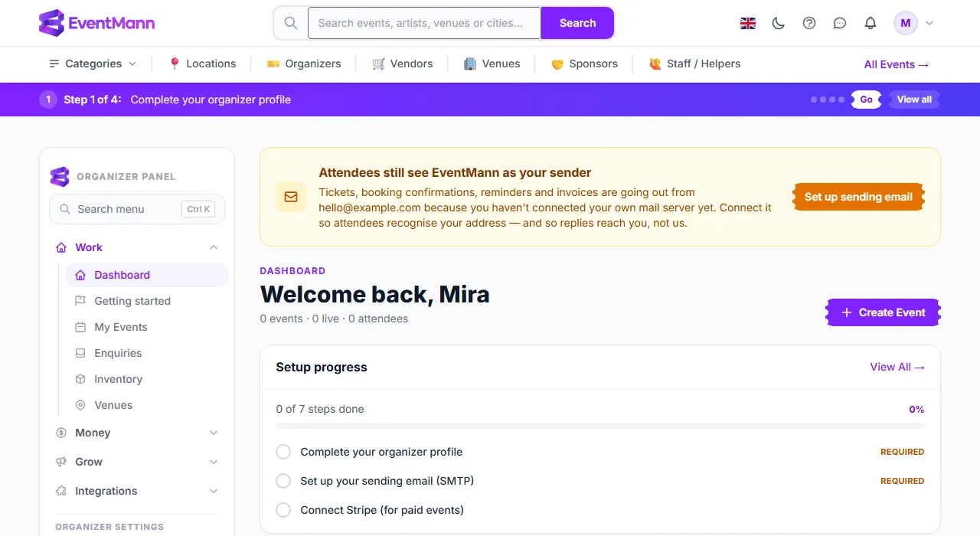The image size is (980, 536).
Task: Open My Events in the sidebar
Action: pos(146,327)
